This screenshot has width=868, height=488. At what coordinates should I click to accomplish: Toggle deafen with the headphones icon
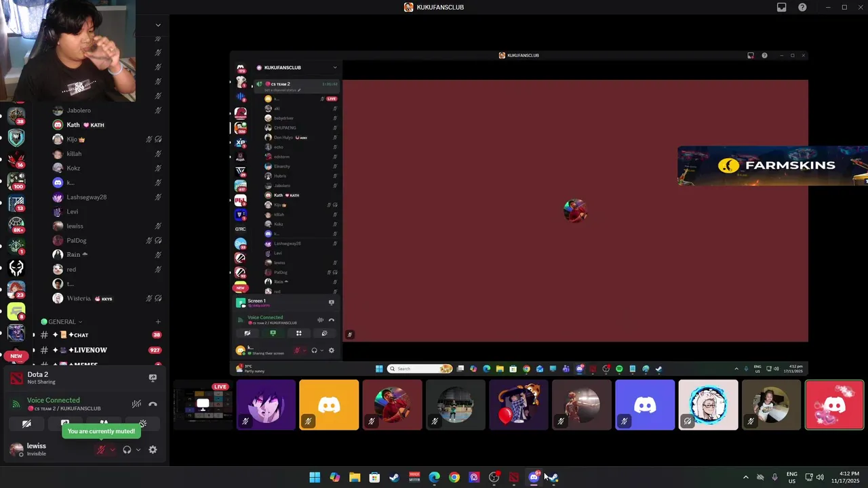pyautogui.click(x=127, y=449)
